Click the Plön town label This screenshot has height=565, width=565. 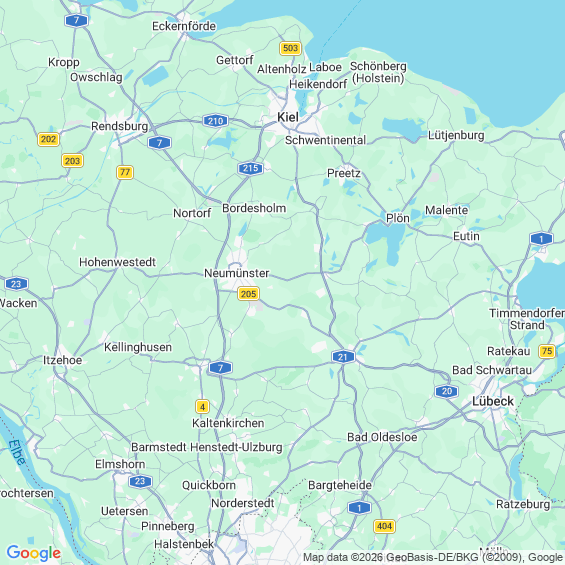point(398,218)
